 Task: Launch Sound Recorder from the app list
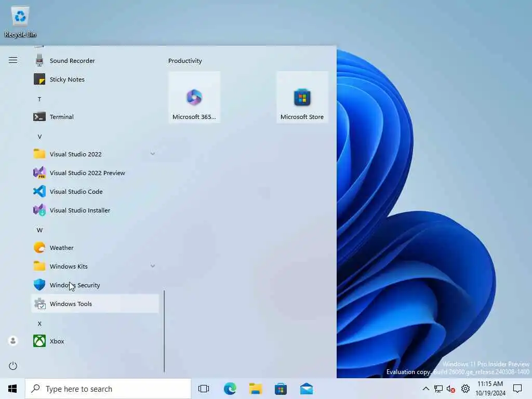(95, 61)
